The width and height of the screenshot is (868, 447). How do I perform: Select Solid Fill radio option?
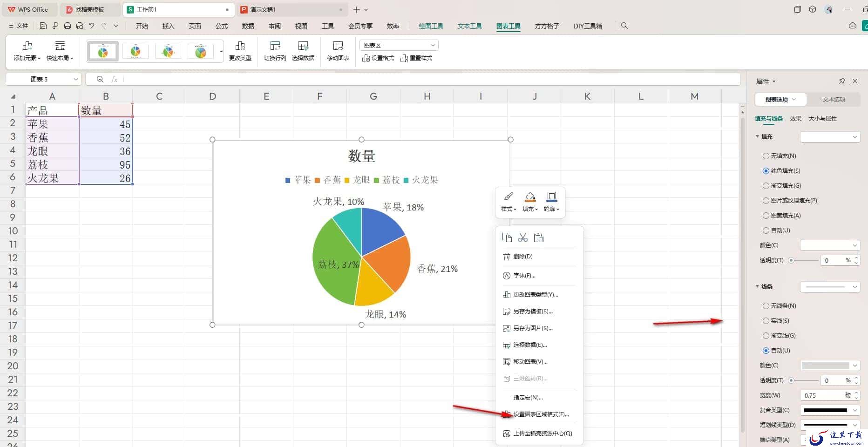[766, 171]
